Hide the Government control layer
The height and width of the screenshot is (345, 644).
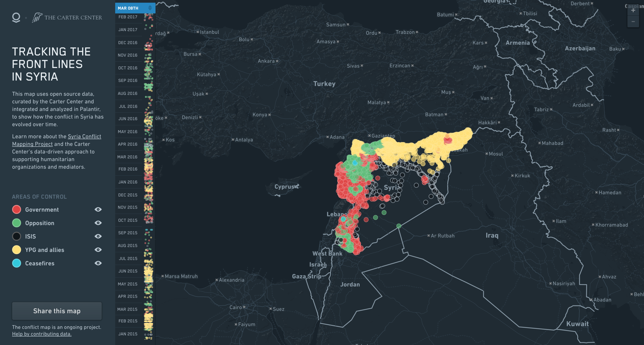[98, 209]
